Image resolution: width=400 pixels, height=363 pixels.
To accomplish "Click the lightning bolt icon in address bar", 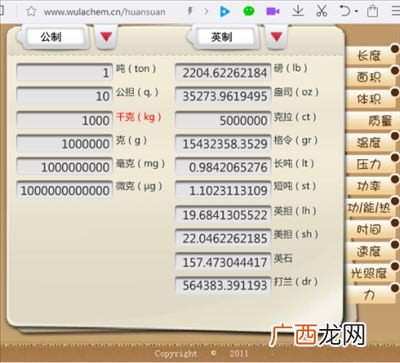I will (x=190, y=12).
